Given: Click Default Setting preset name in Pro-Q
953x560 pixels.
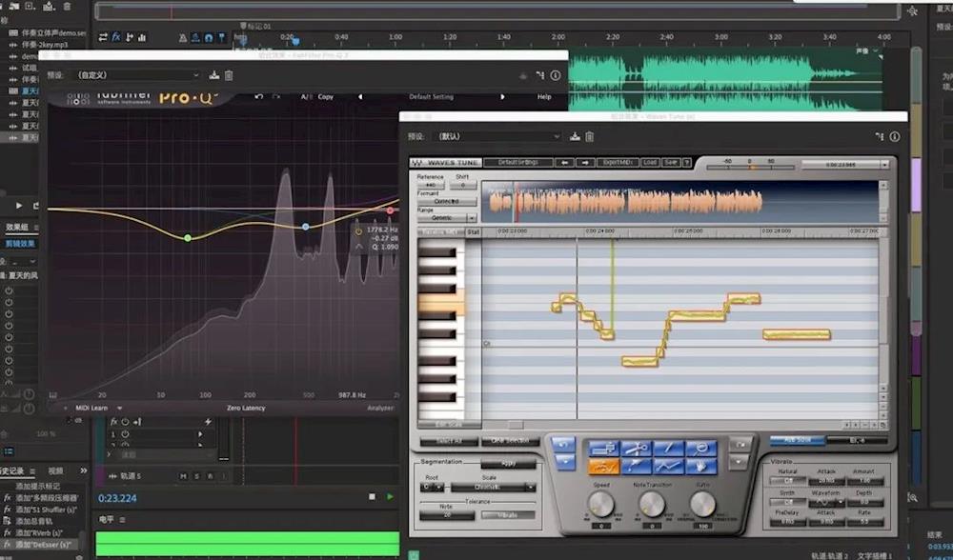Looking at the screenshot, I should (x=431, y=96).
